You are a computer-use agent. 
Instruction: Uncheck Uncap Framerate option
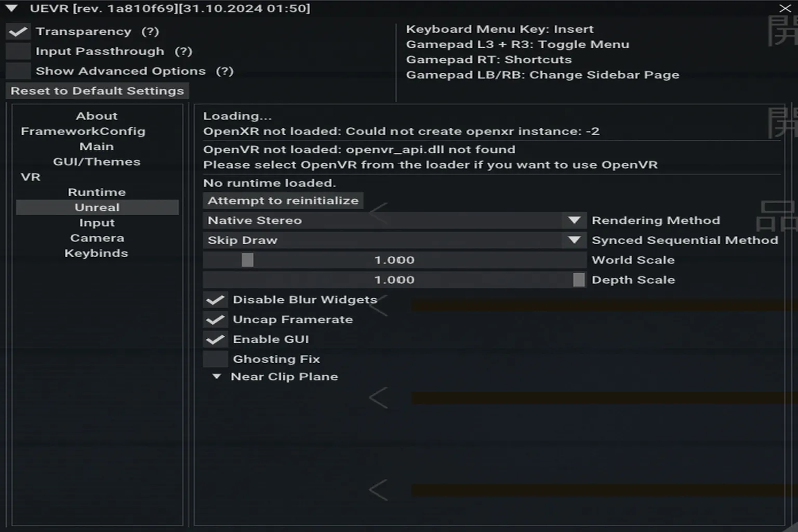point(215,320)
